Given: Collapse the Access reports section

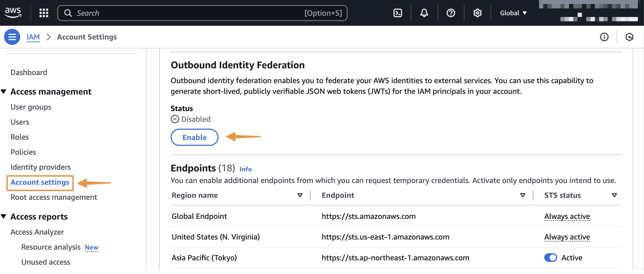Looking at the screenshot, I should point(4,217).
